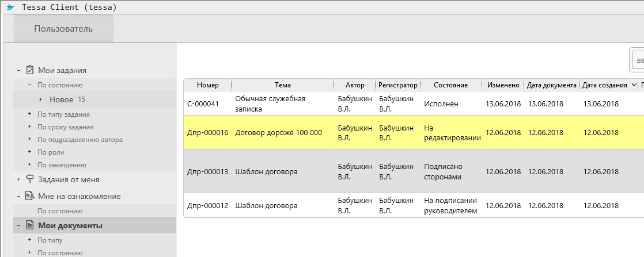Click the document icon of Мои документы
Image resolution: width=644 pixels, height=257 pixels.
click(30, 225)
